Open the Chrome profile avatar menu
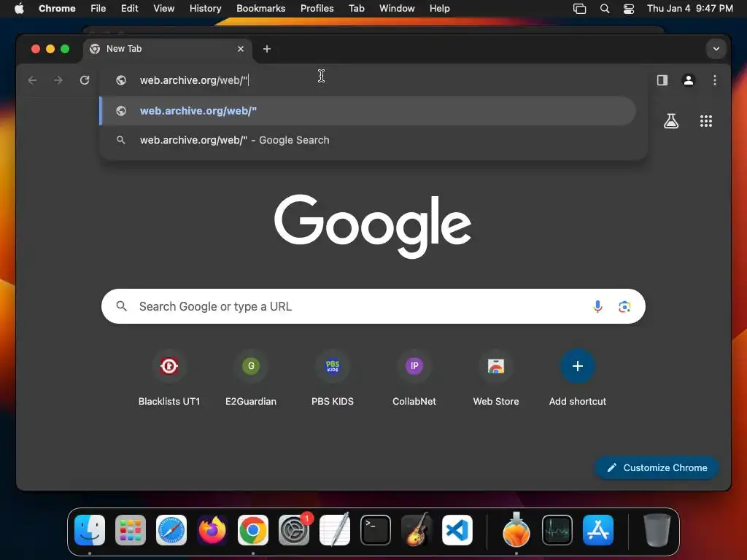 pyautogui.click(x=689, y=80)
